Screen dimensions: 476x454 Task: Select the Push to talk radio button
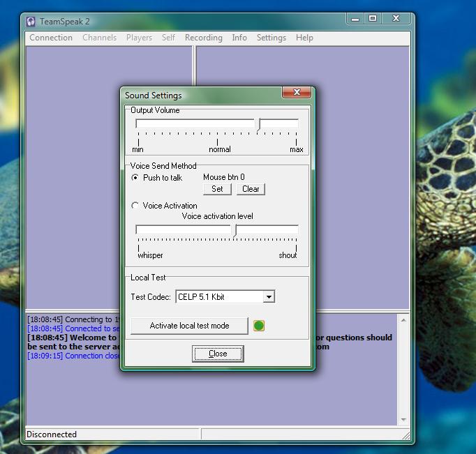135,177
